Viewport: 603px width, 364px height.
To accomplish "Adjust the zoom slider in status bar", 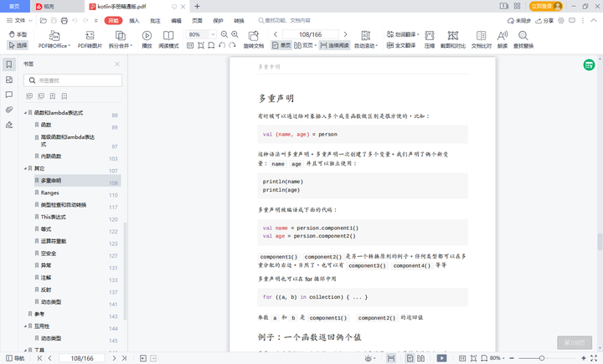I will click(x=542, y=358).
